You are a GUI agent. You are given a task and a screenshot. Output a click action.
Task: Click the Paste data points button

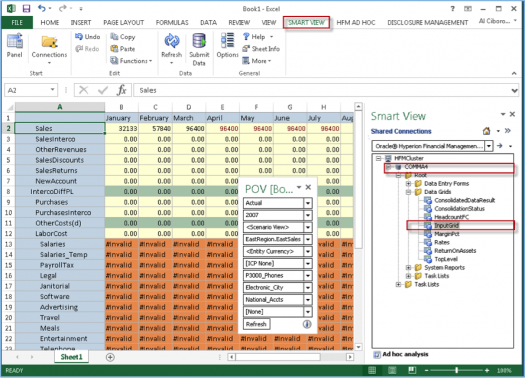point(123,49)
